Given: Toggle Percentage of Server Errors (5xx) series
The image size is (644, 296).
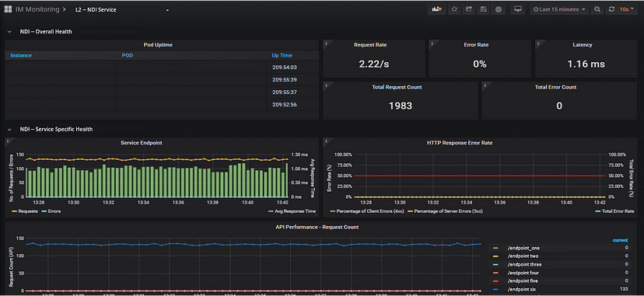Looking at the screenshot, I should [449, 211].
